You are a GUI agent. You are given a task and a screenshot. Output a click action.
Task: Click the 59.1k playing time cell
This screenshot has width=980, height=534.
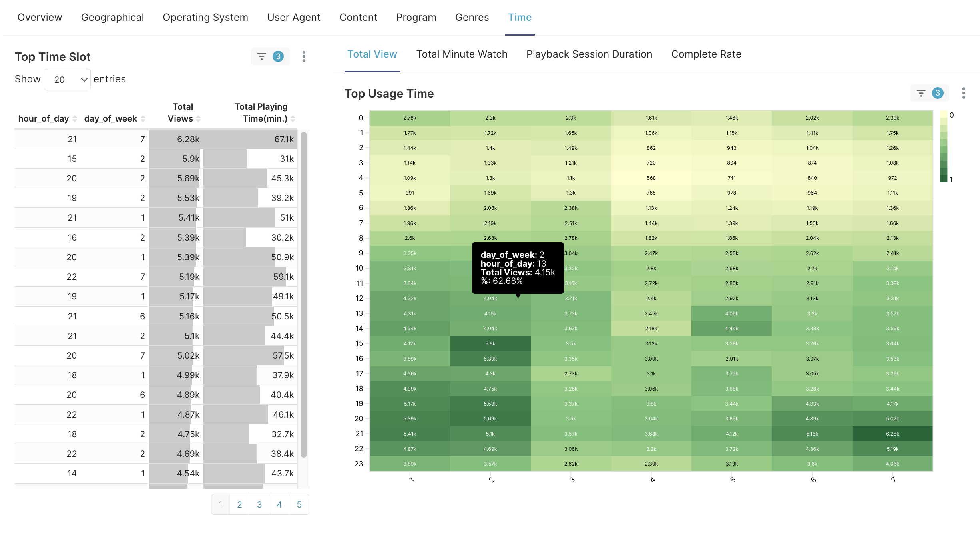pos(250,277)
